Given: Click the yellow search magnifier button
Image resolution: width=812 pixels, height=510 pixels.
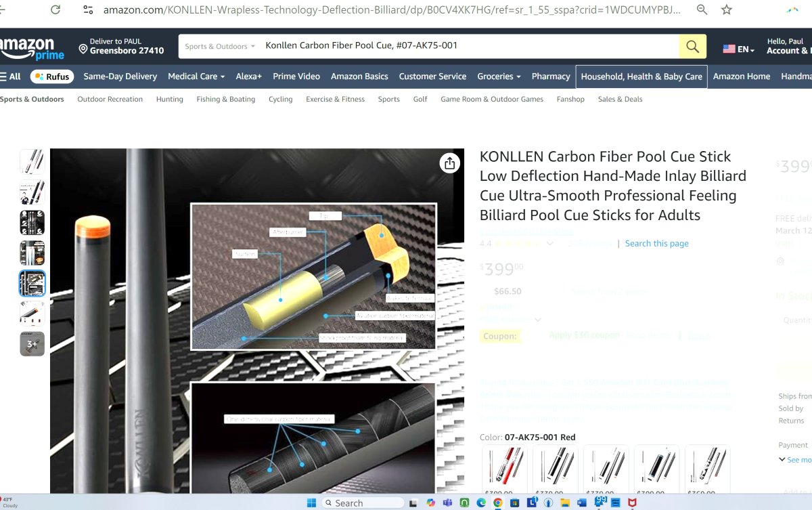Looking at the screenshot, I should click(x=692, y=47).
